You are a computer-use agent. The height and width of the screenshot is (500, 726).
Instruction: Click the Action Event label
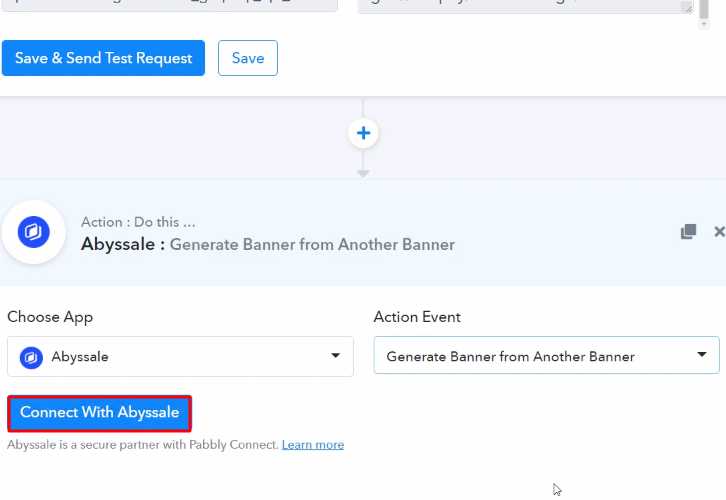[x=417, y=317]
